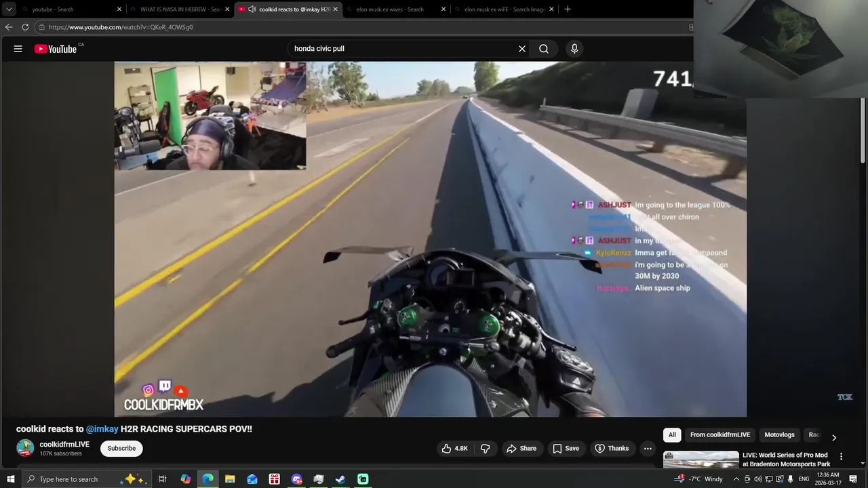
Task: Filter suggestions by Motovlogs chip
Action: (x=779, y=435)
